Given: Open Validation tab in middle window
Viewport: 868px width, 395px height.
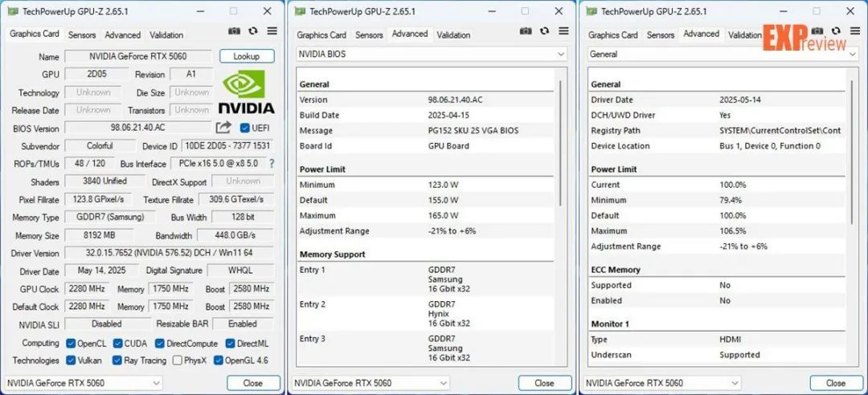Looking at the screenshot, I should (453, 35).
